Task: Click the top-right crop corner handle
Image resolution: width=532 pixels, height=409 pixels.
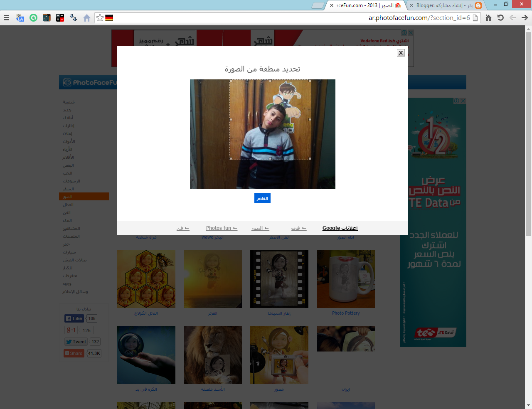Action: [x=310, y=80]
